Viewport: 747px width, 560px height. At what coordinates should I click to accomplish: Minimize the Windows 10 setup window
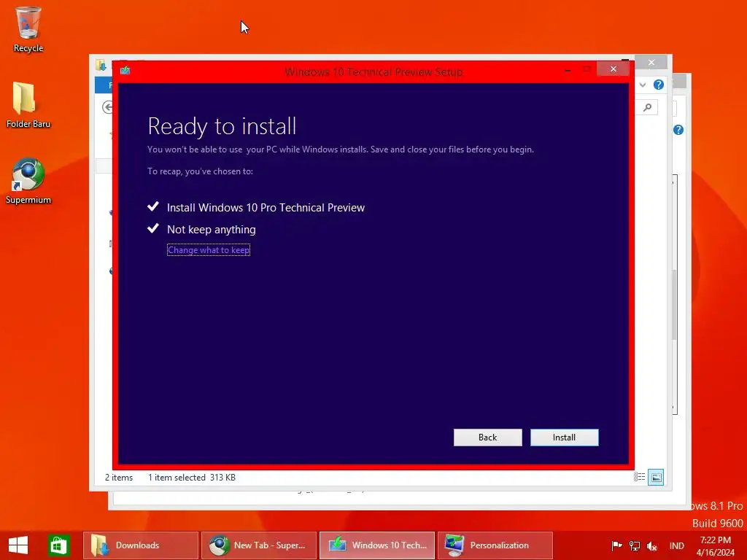pos(568,69)
